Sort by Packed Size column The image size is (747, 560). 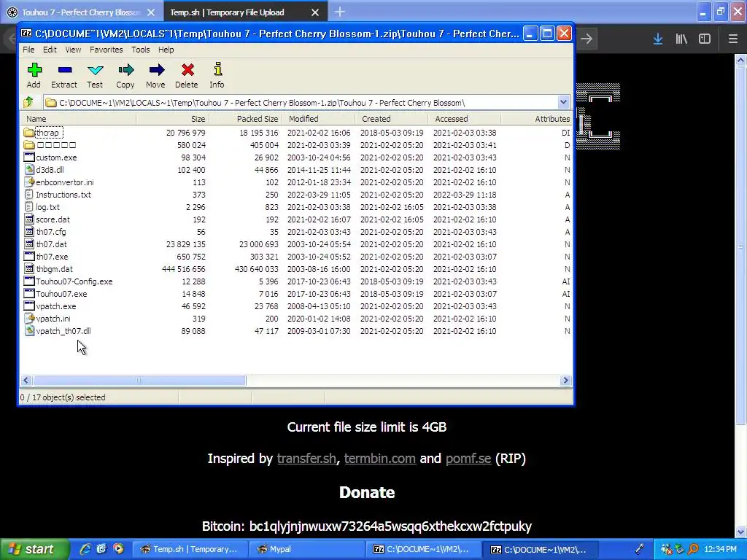245,119
